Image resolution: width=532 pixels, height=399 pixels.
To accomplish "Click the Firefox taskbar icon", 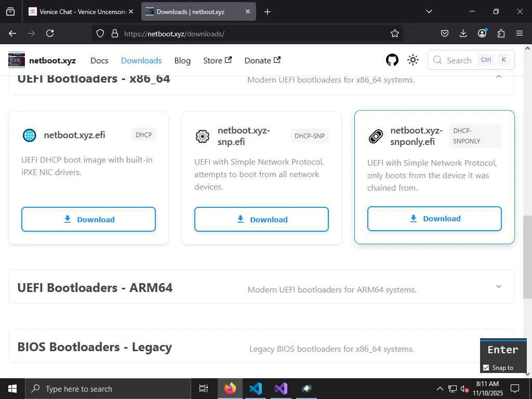I will pos(230,389).
